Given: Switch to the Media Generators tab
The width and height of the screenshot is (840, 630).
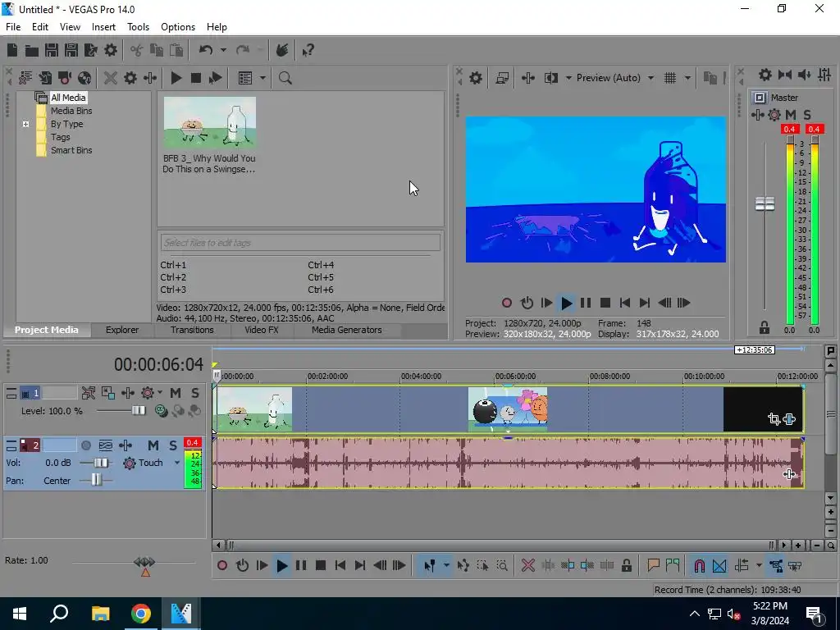Looking at the screenshot, I should coord(347,330).
